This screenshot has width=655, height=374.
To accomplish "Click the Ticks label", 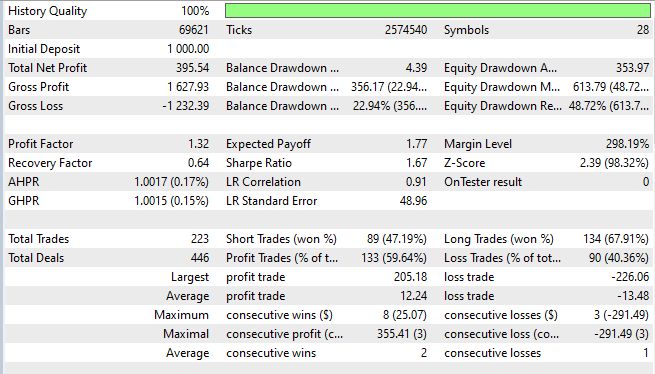I will (239, 30).
